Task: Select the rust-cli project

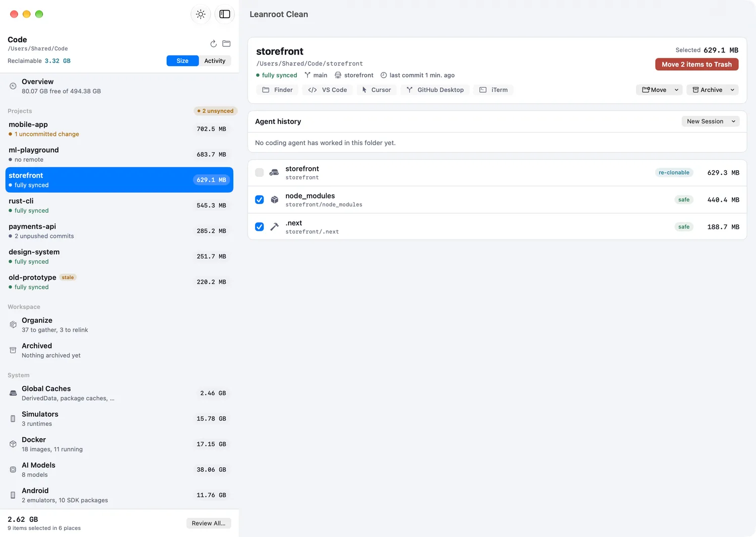Action: (119, 206)
